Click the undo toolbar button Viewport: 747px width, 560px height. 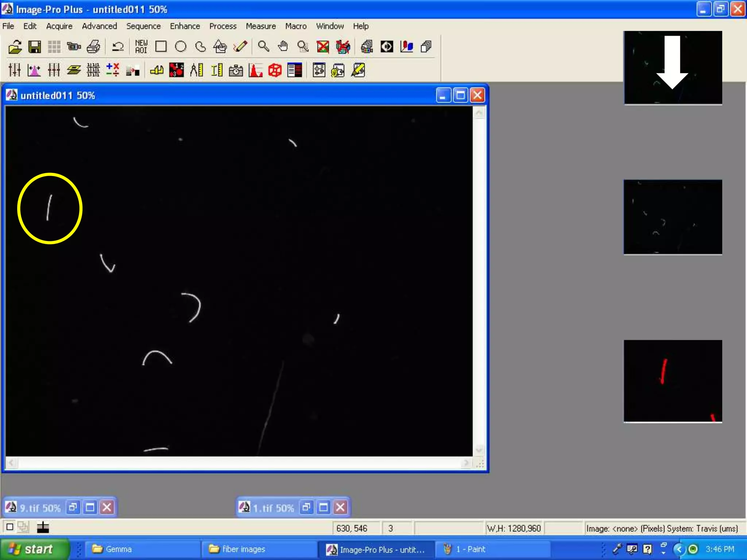117,47
